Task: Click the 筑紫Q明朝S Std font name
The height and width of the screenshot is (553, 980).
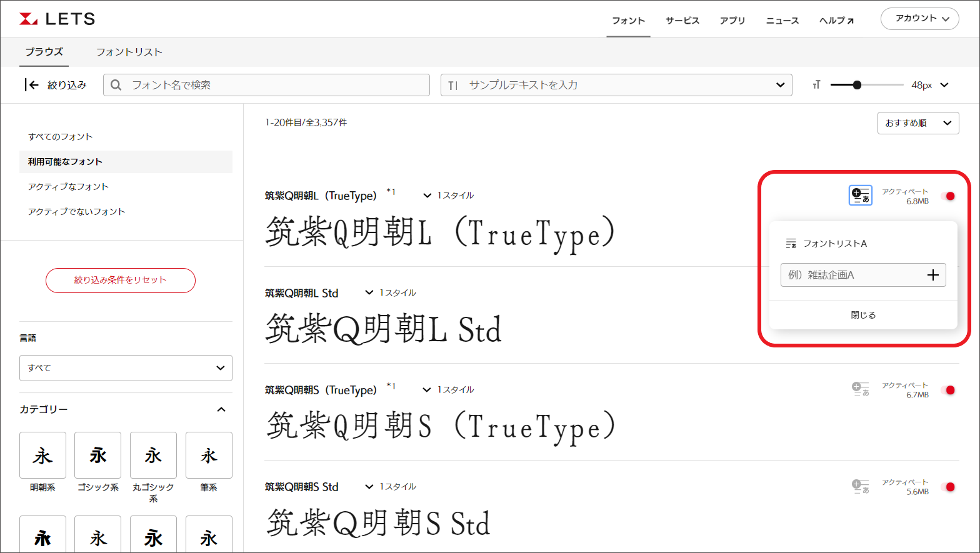Action: (x=301, y=487)
